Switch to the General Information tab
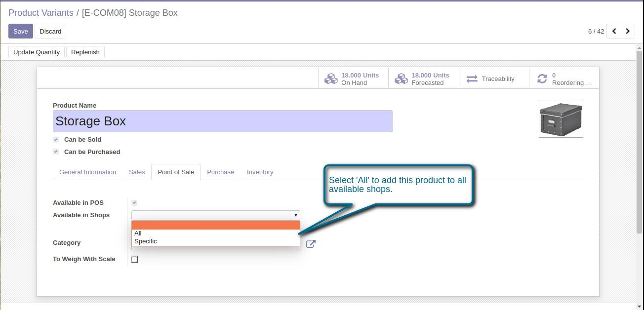Screen dimensions: 644x310 click(x=87, y=172)
